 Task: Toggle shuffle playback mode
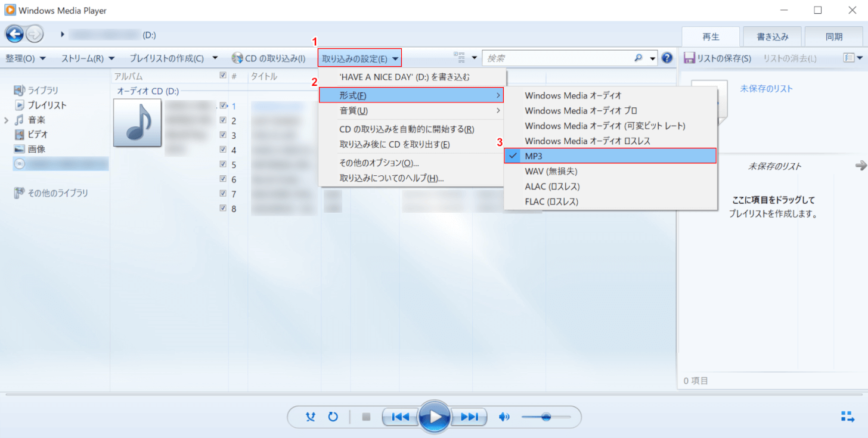[310, 417]
